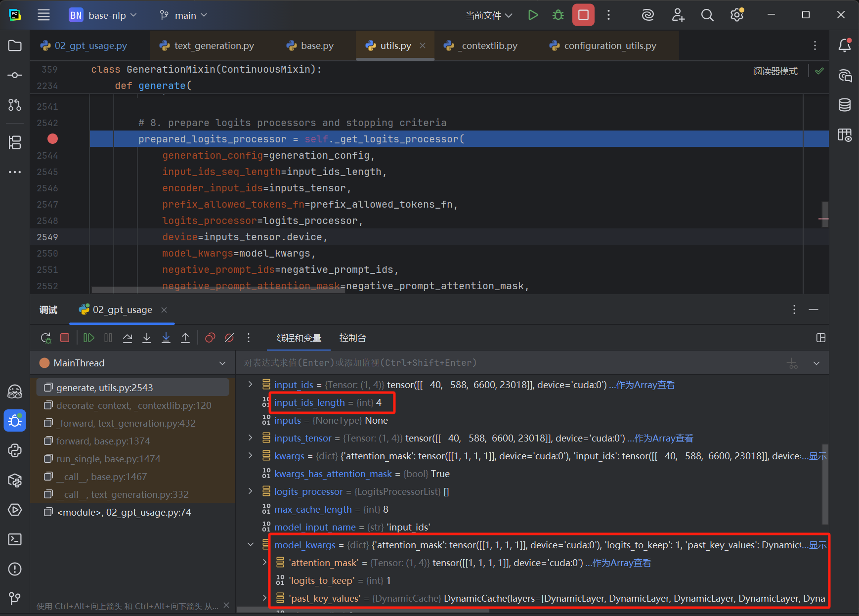The height and width of the screenshot is (616, 859).
Task: Click the View Breakpoints icon
Action: tap(210, 338)
